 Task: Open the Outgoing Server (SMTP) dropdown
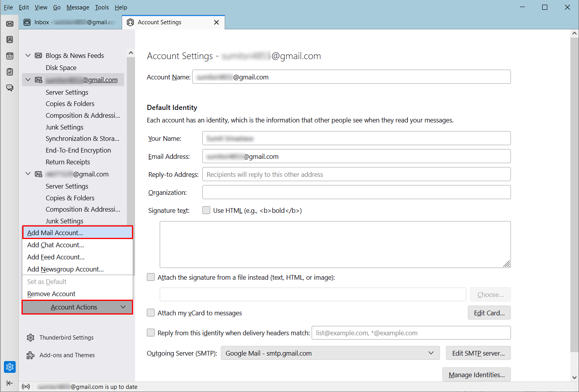[330, 353]
